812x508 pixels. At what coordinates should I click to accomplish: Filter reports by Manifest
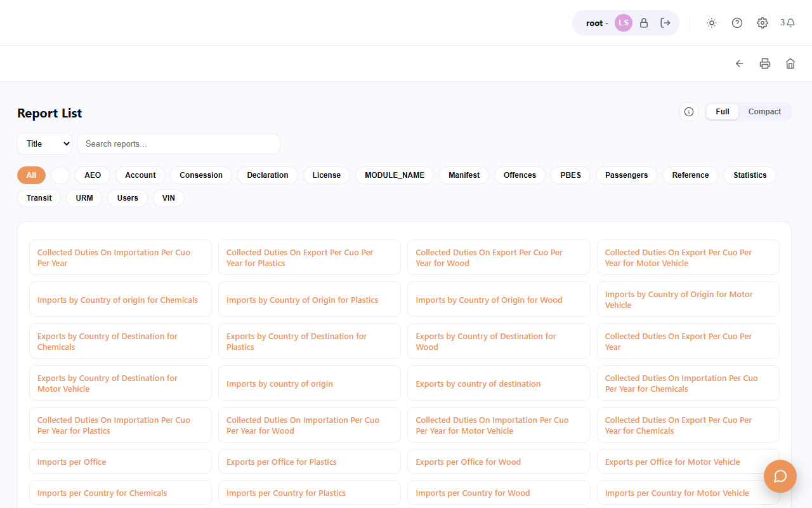tap(464, 175)
